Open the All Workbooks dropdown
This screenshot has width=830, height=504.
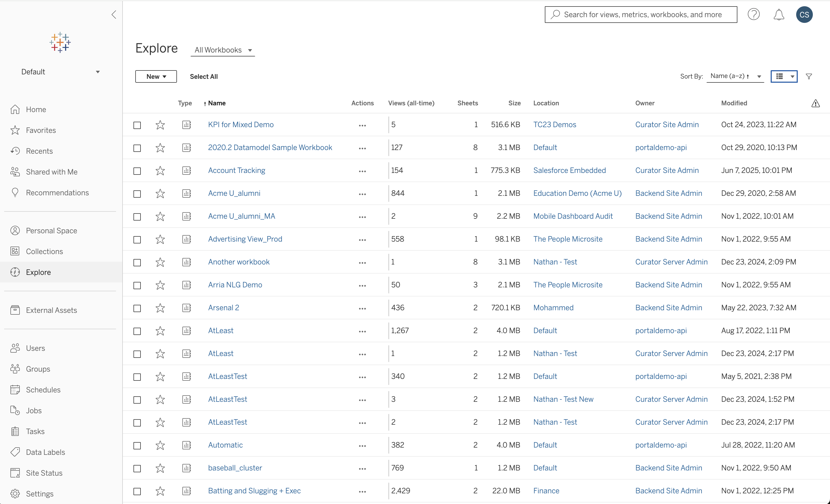[x=223, y=50]
